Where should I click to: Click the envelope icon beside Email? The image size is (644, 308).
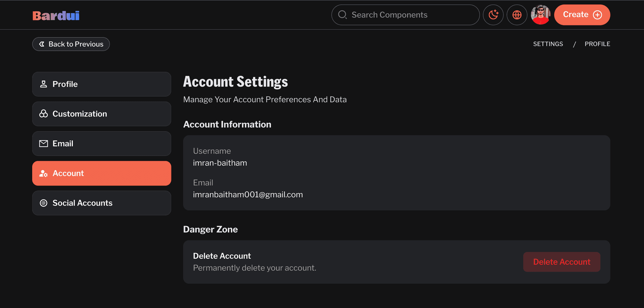44,144
